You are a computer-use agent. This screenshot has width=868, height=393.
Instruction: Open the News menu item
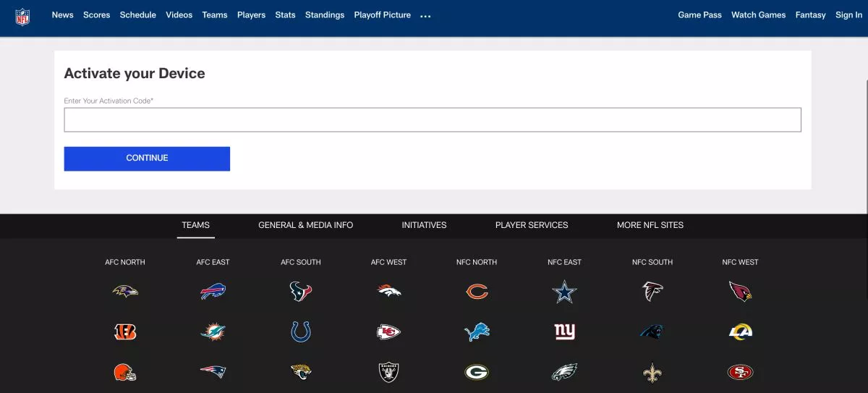63,15
